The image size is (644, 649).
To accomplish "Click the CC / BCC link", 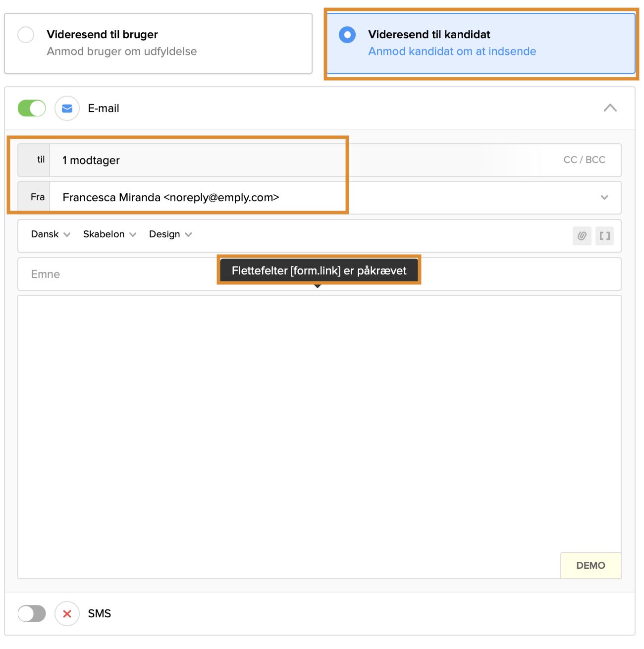I will click(x=584, y=160).
